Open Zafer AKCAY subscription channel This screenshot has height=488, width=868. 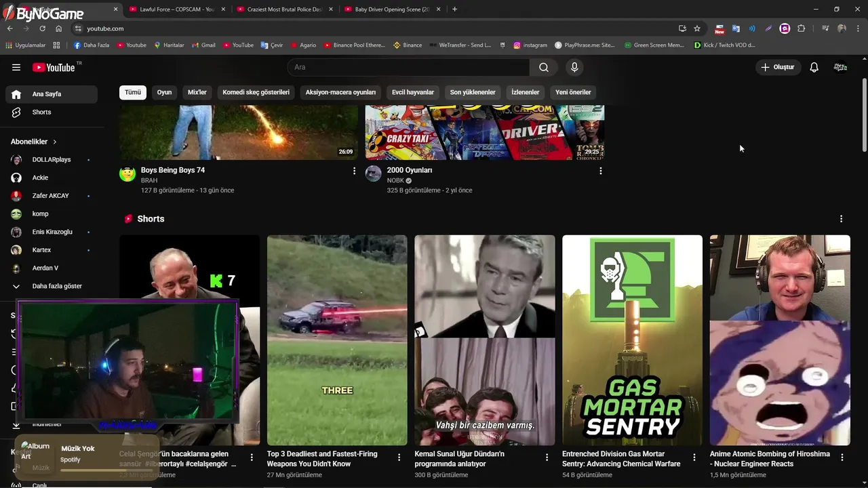pos(52,196)
